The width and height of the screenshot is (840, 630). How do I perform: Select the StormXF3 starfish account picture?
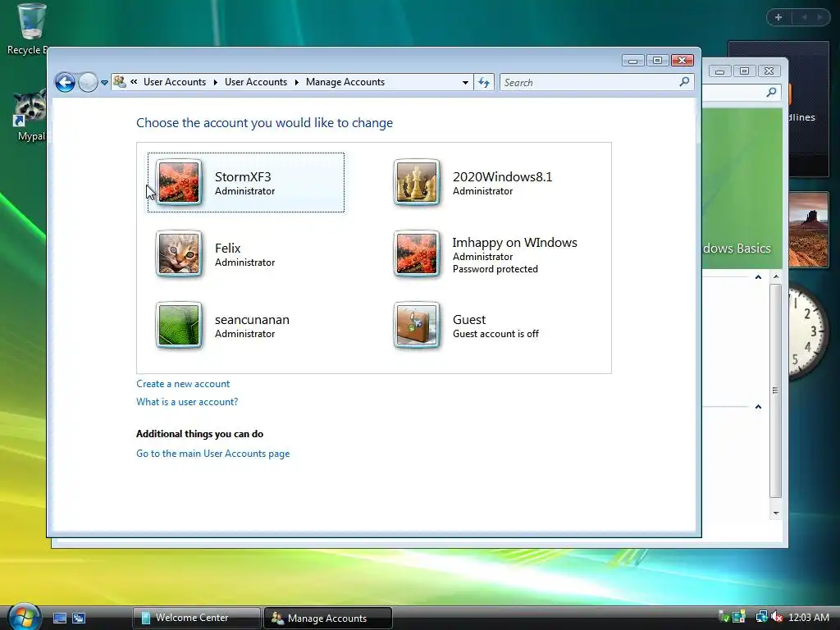coord(179,182)
